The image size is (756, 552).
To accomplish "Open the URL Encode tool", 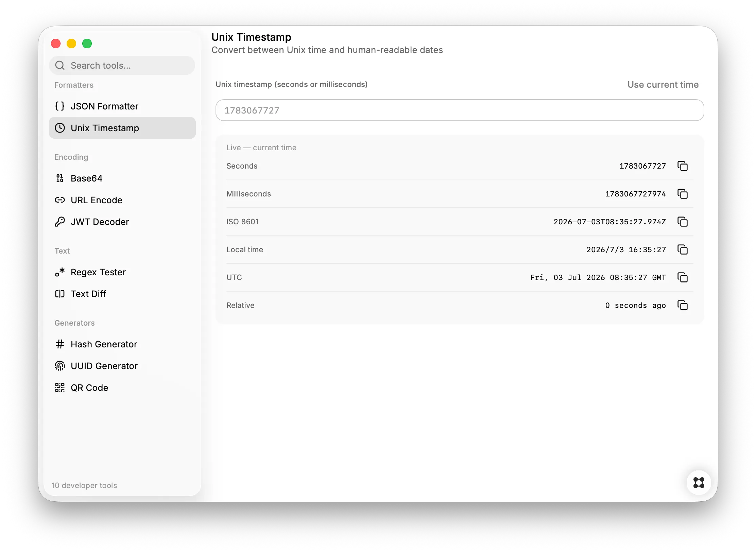I will [122, 200].
